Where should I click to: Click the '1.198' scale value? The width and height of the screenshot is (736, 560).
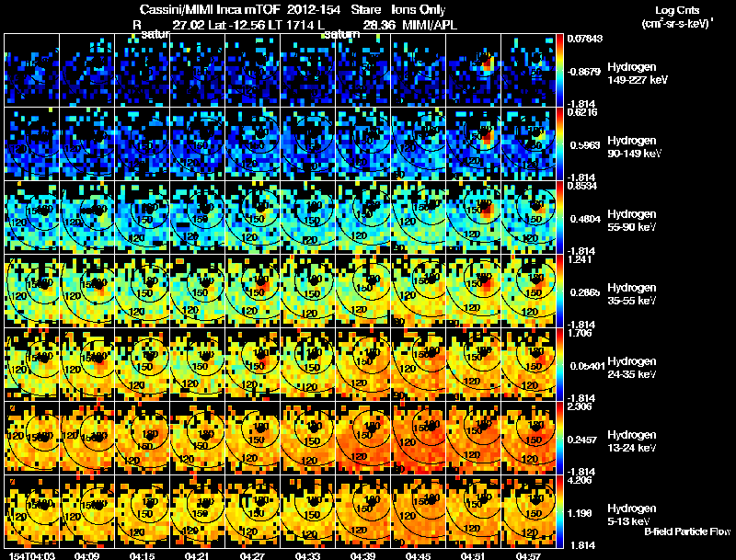(580, 513)
